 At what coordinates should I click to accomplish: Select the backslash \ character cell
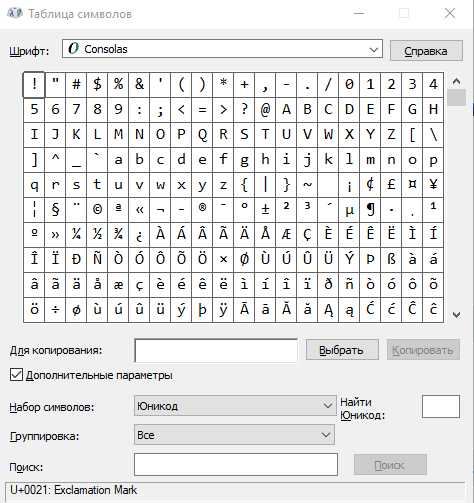click(433, 135)
